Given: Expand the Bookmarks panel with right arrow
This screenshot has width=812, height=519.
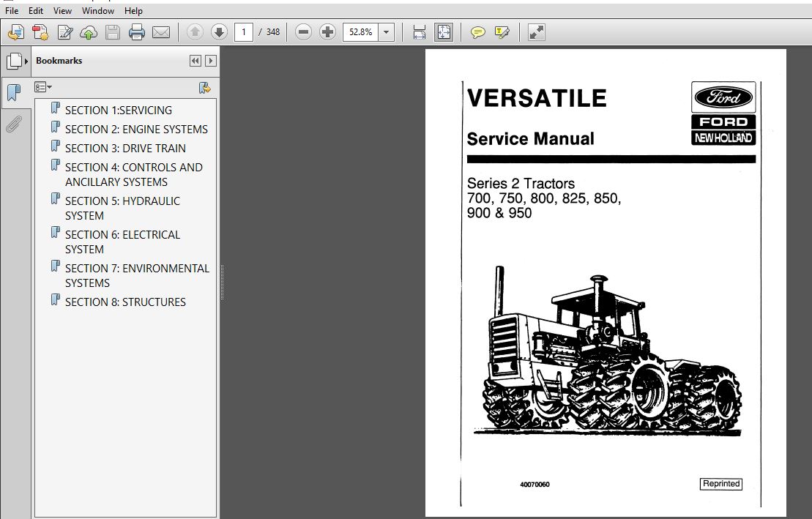Looking at the screenshot, I should [211, 61].
